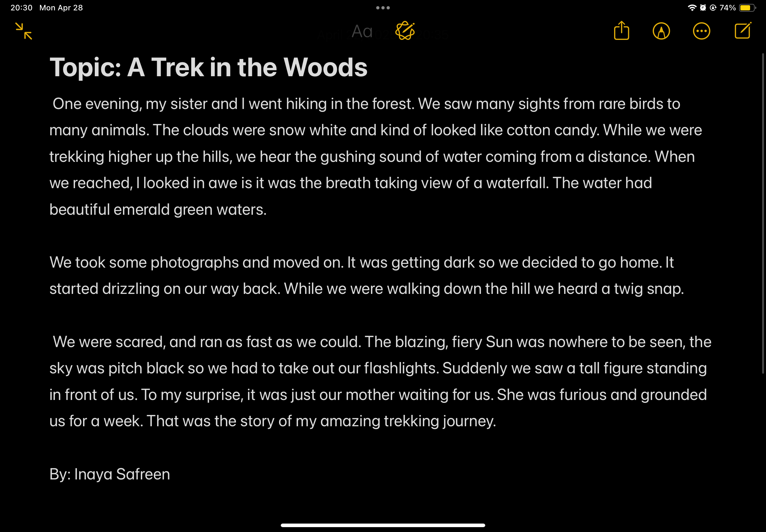766x532 pixels.
Task: Place cursor after 'emerald green waters.'
Action: click(267, 210)
